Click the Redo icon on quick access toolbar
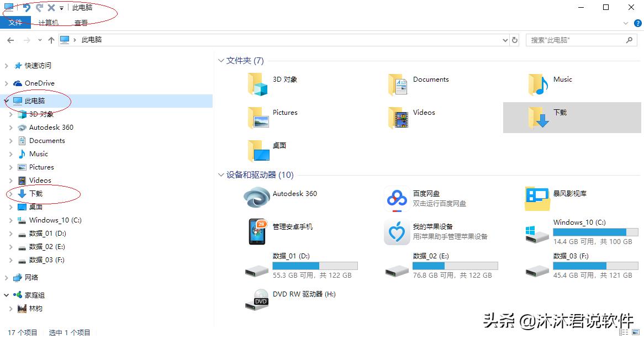The height and width of the screenshot is (339, 644). pos(39,7)
